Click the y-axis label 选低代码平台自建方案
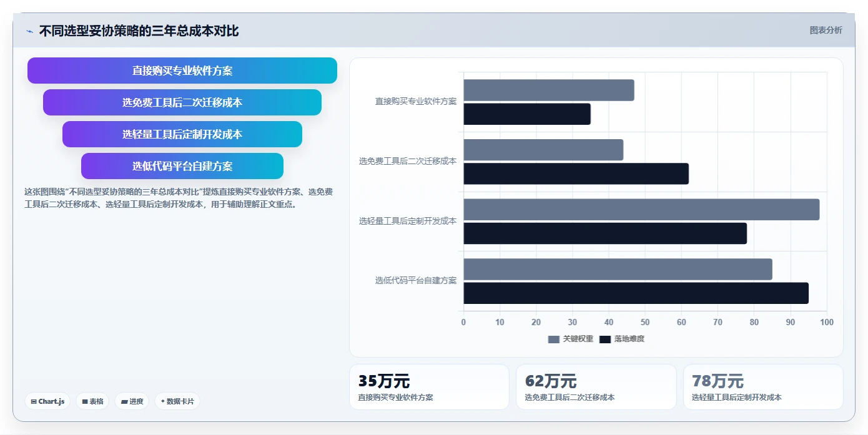The width and height of the screenshot is (868, 435). pos(415,281)
